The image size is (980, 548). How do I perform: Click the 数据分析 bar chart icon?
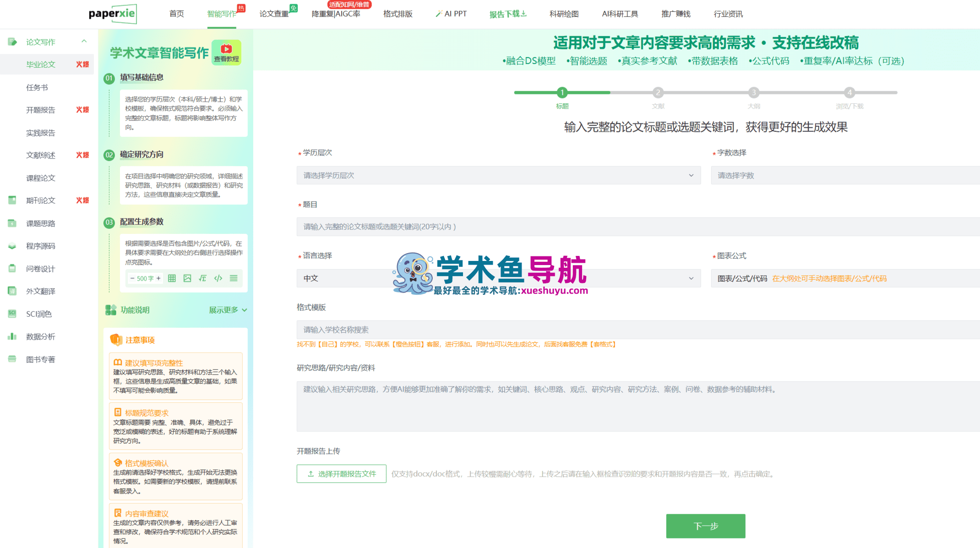point(12,336)
